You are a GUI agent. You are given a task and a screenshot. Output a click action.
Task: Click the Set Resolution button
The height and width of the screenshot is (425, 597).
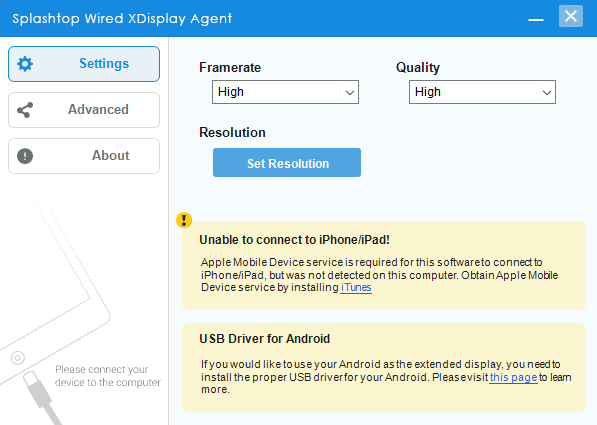coord(287,163)
